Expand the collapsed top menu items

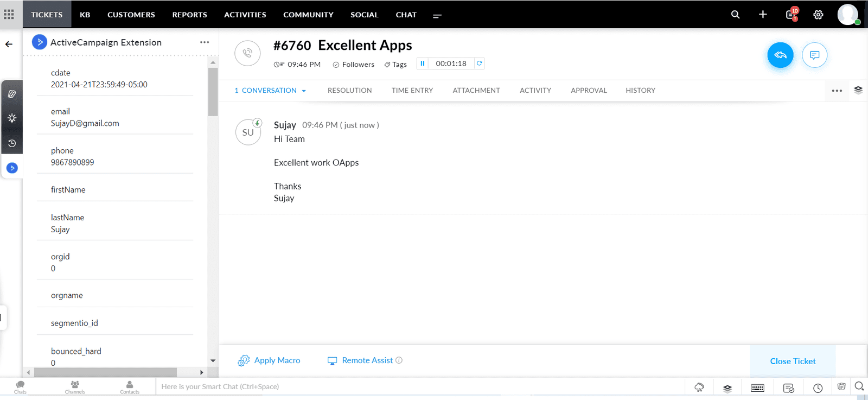(437, 16)
